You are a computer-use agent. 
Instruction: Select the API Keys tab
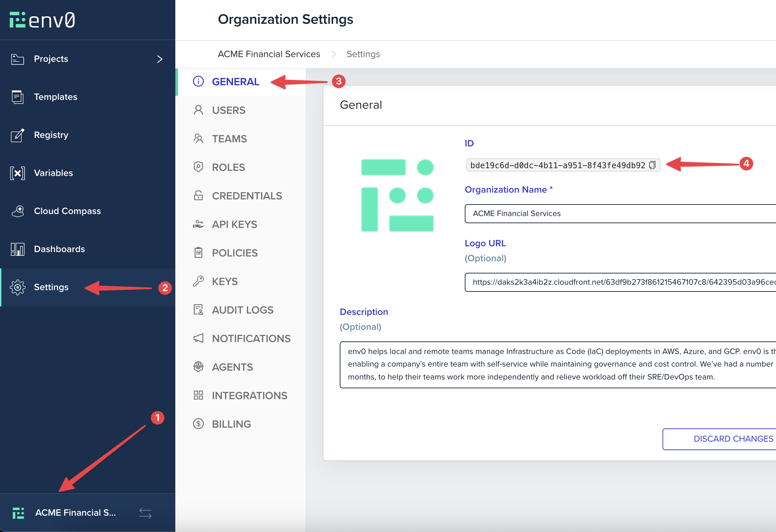pyautogui.click(x=234, y=225)
